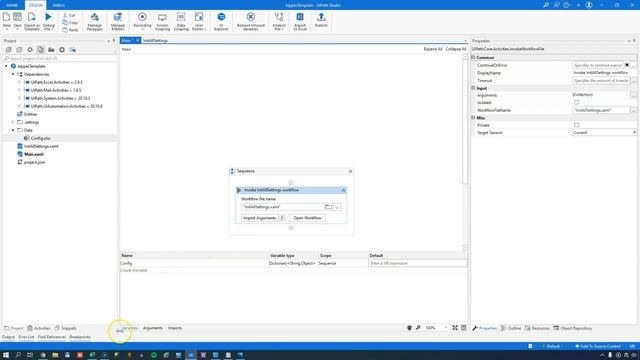640x360 pixels.
Task: Browse for workflow file with folder icon
Action: pos(328,207)
